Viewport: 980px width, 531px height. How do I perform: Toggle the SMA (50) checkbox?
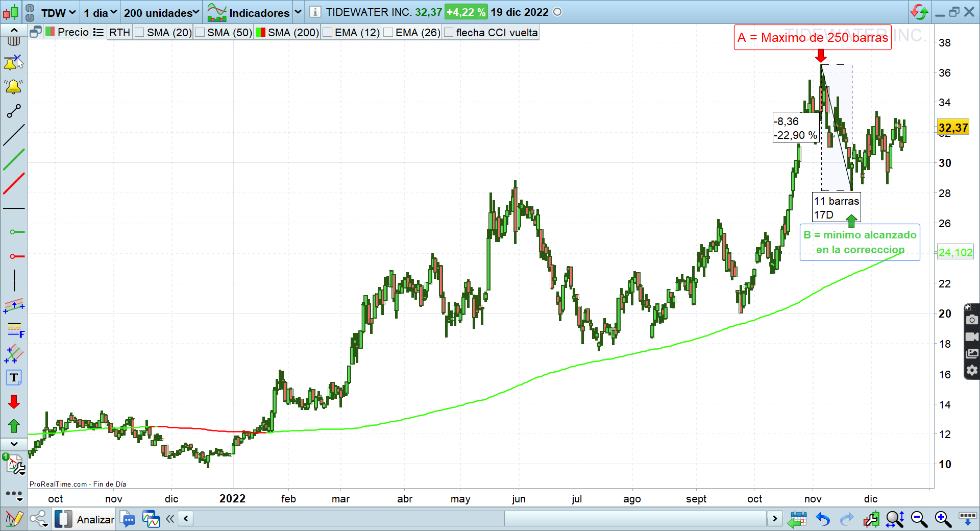click(200, 32)
